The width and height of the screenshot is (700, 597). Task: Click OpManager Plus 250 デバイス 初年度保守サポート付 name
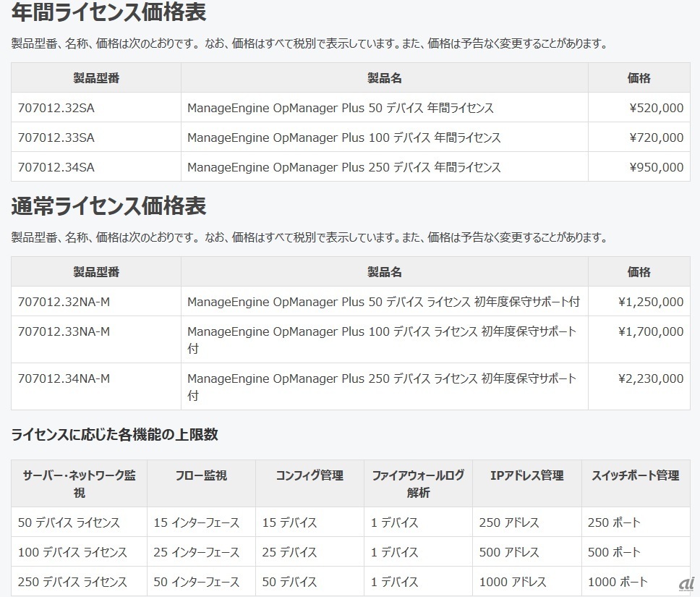382,386
